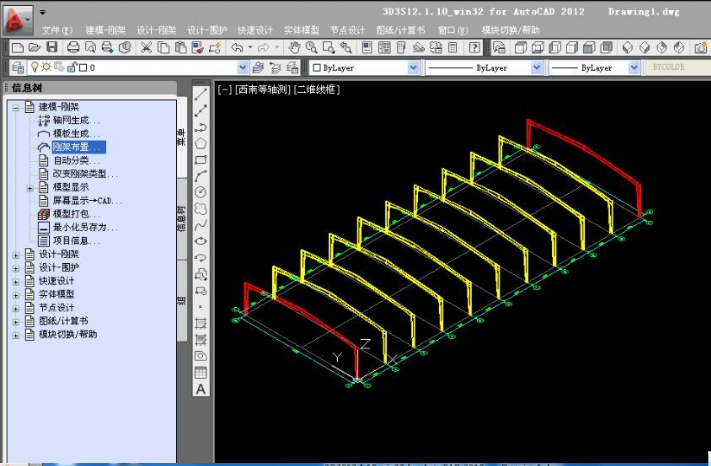The height and width of the screenshot is (466, 711).
Task: Select the Circle draw tool
Action: [x=201, y=192]
